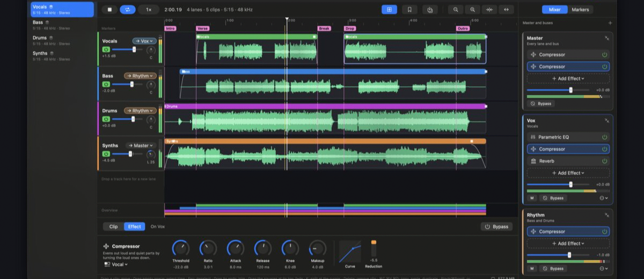The width and height of the screenshot is (644, 279).
Task: Change Vocals lane routing from Vox
Action: (144, 41)
